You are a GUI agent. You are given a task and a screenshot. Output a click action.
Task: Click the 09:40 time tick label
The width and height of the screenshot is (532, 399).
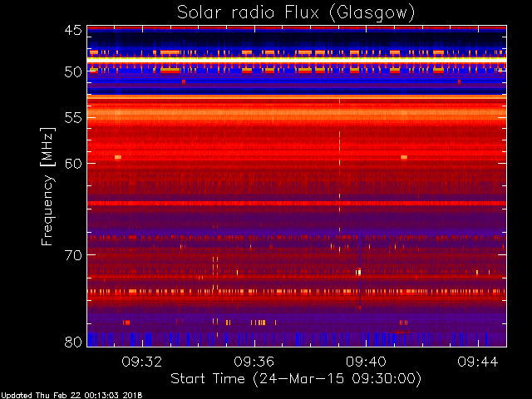click(366, 362)
